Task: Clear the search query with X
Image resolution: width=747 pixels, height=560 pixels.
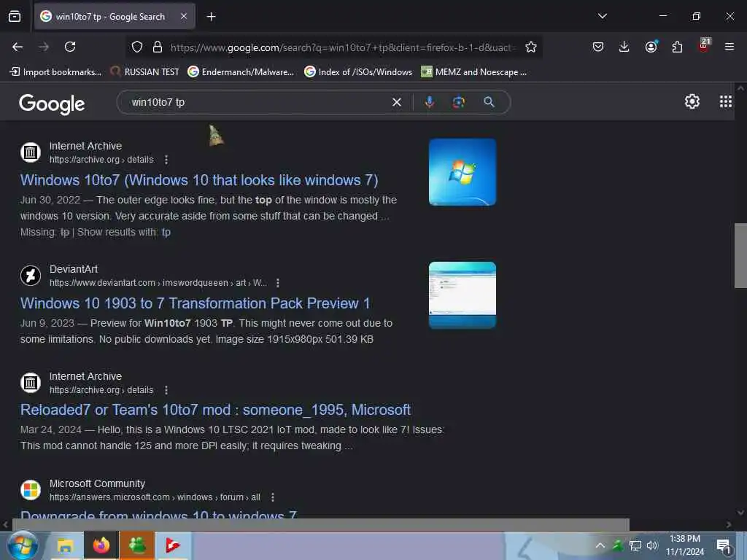Action: point(396,102)
